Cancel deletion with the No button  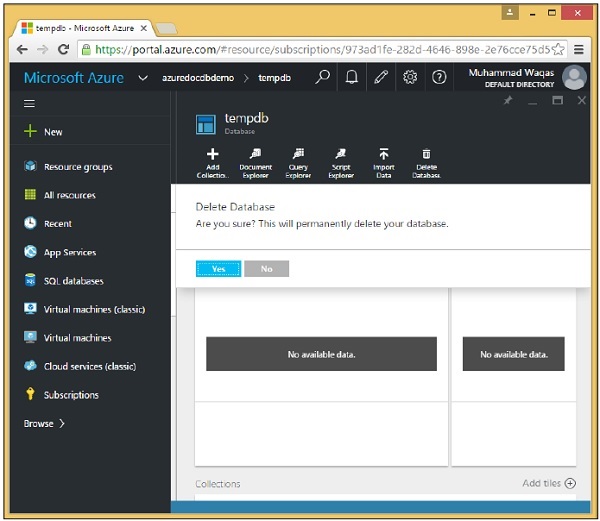pyautogui.click(x=266, y=269)
